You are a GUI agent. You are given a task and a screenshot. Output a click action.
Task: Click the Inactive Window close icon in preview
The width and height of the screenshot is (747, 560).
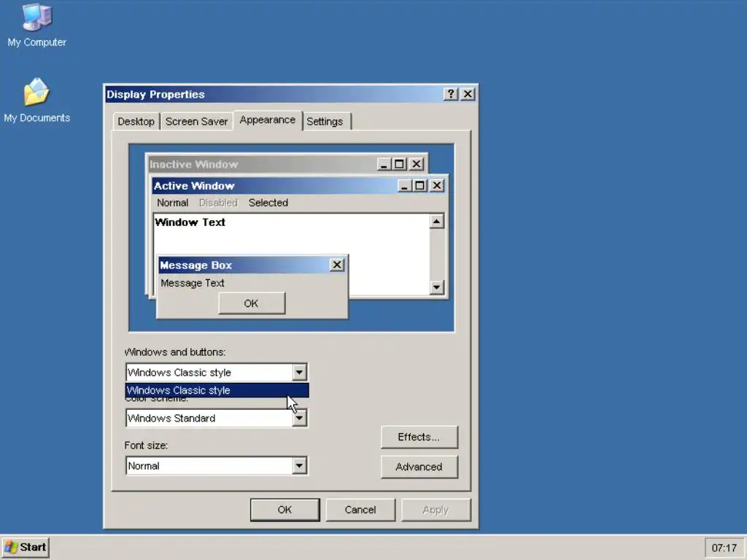pos(417,164)
